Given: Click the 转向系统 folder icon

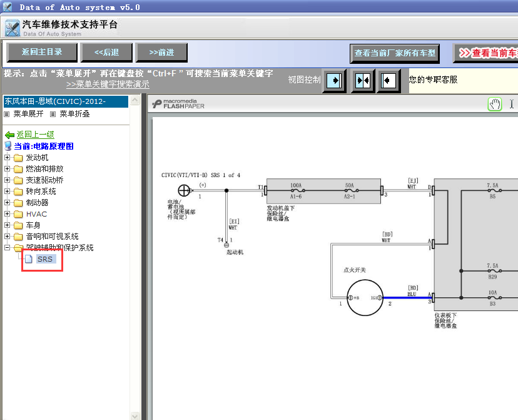Looking at the screenshot, I should pos(18,192).
